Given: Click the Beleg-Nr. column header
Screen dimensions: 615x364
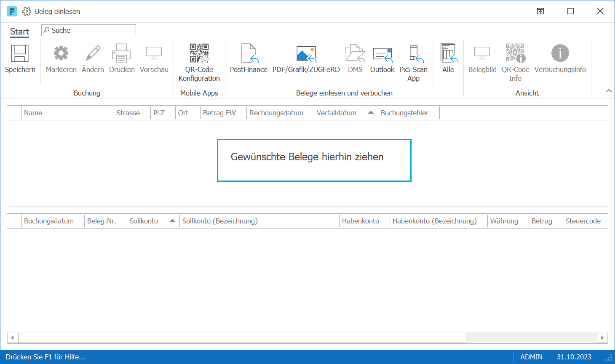Looking at the screenshot, I should click(x=106, y=221).
